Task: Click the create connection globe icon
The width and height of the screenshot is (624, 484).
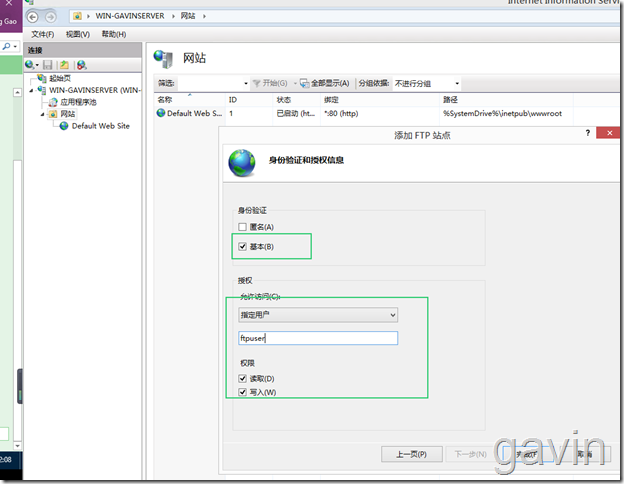Action: click(30, 64)
